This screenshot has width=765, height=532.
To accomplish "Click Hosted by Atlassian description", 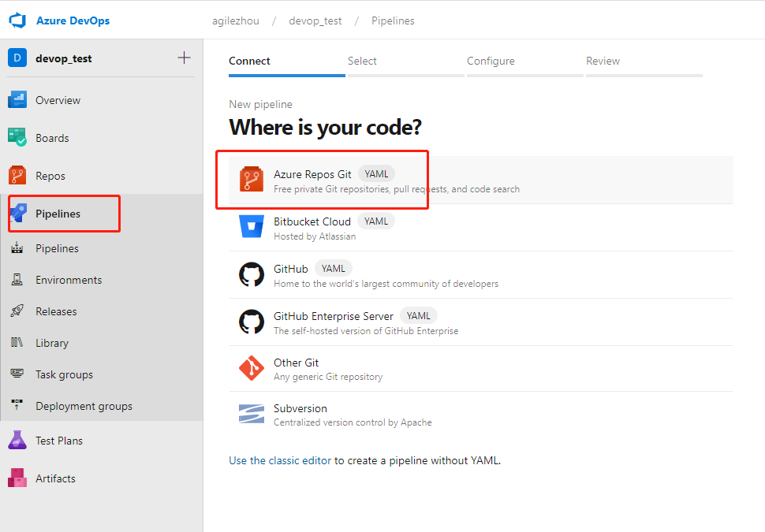I will [x=315, y=236].
